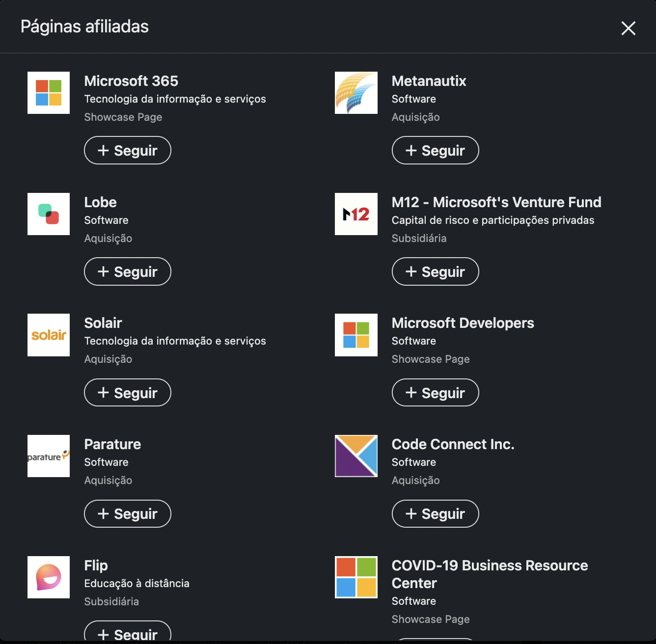Click the Code Connect Inc. logo
Image resolution: width=656 pixels, height=644 pixels.
coord(356,456)
